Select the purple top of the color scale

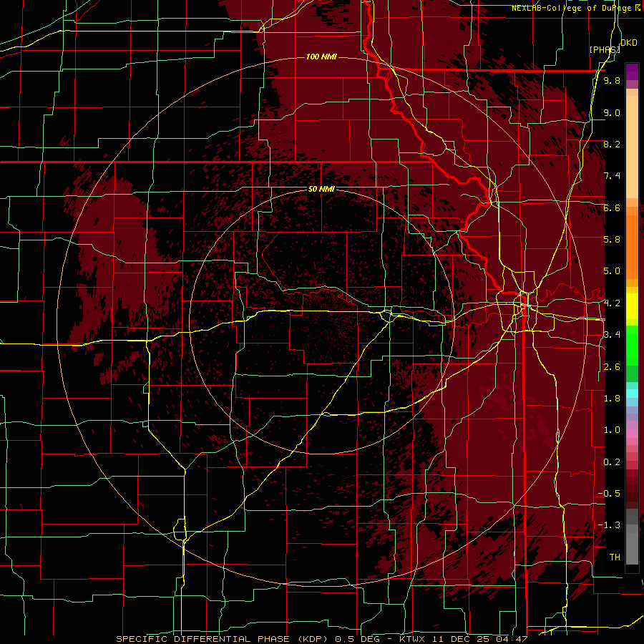point(632,72)
